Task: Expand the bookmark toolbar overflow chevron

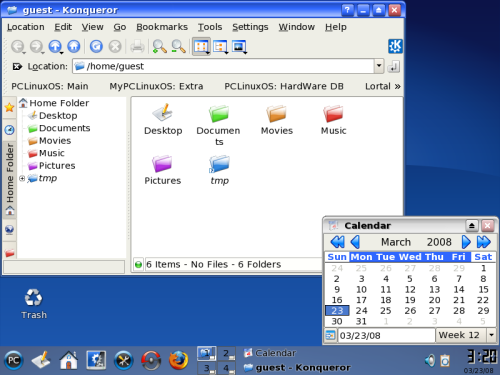Action: 397,86
